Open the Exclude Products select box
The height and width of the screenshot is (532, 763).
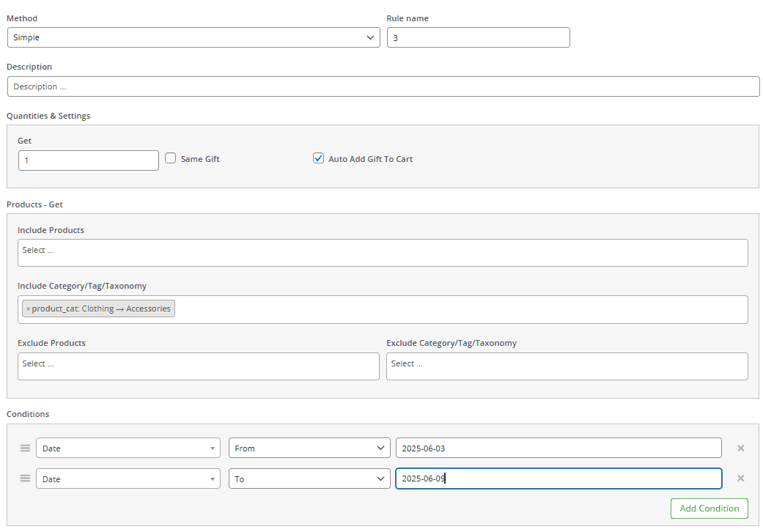[x=198, y=366]
